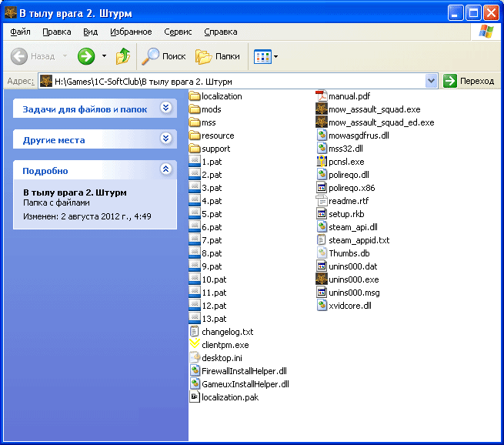
Task: Click the Go (Переход) button
Action: coord(469,81)
